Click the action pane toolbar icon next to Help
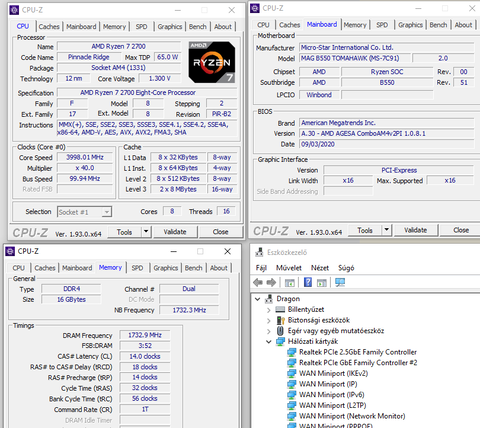This screenshot has width=480, height=428. [x=322, y=283]
